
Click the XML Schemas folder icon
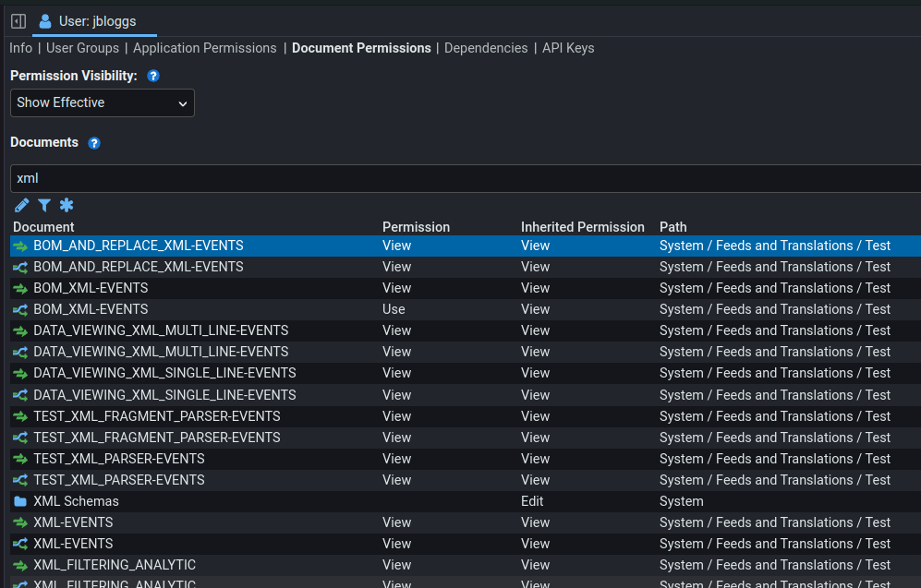pyautogui.click(x=20, y=501)
